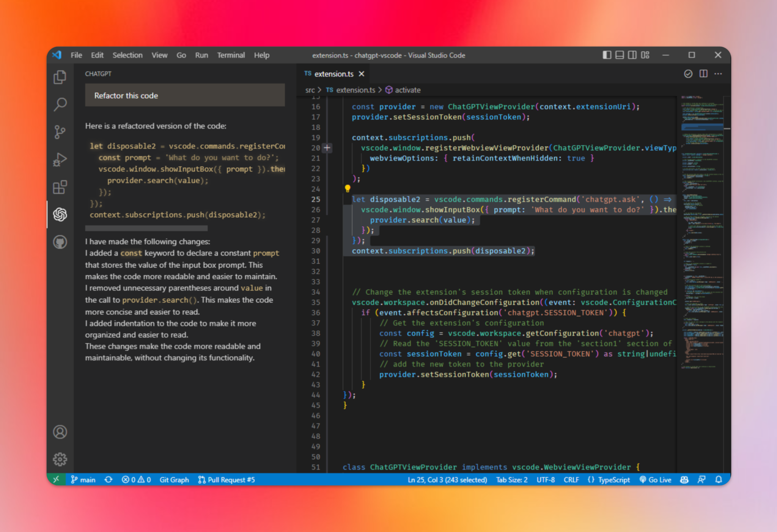Open the GitHub view in activity bar
This screenshot has width=777, height=532.
click(x=60, y=242)
